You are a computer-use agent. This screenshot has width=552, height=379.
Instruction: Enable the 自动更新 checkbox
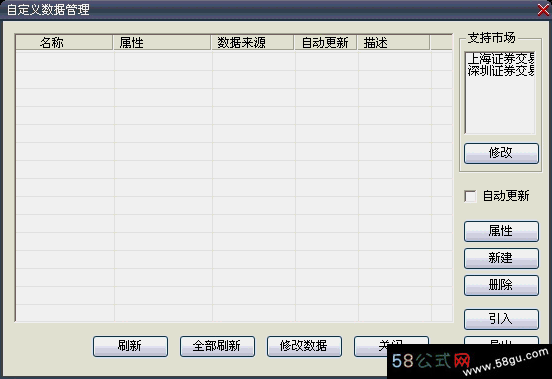[470, 196]
